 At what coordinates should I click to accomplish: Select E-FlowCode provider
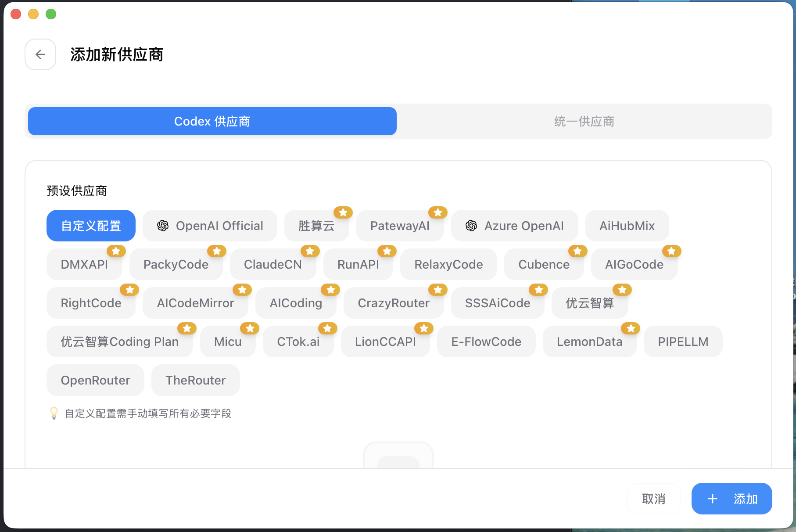point(486,341)
